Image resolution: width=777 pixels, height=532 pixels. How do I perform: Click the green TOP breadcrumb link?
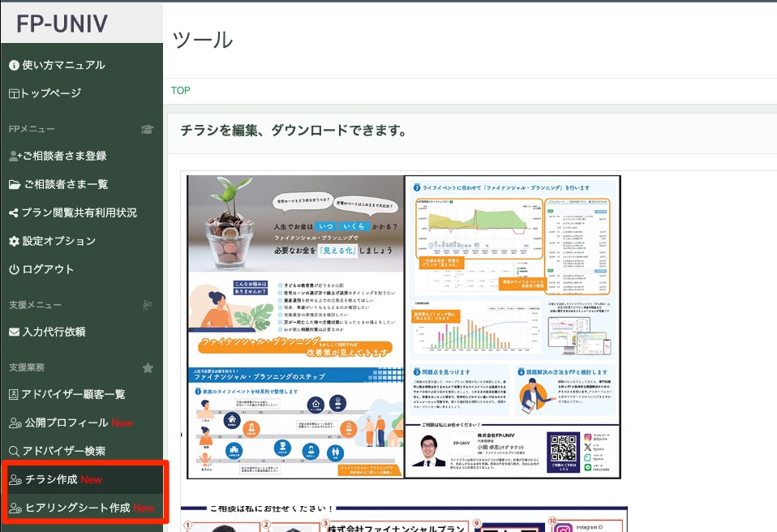click(181, 90)
